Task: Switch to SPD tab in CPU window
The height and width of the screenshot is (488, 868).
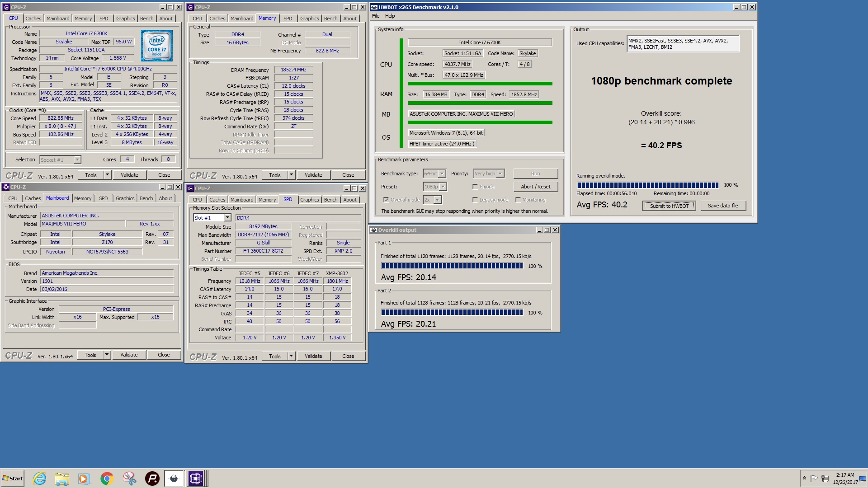Action: coord(104,19)
